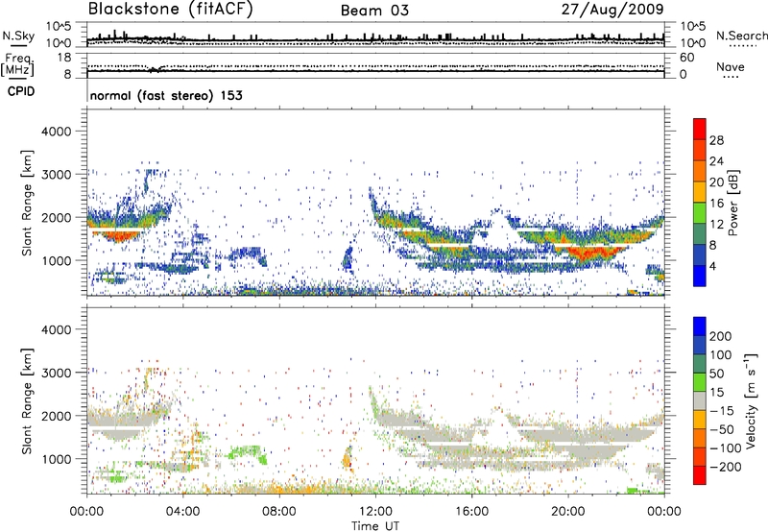This screenshot has height=532, width=768.
Task: Click the '08:00' time axis tick label
Action: pos(278,512)
